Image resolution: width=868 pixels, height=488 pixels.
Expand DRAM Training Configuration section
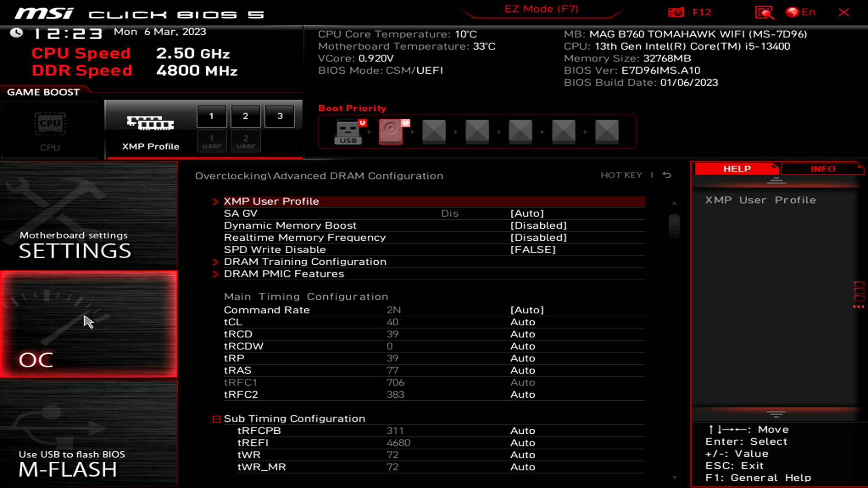[x=305, y=261]
